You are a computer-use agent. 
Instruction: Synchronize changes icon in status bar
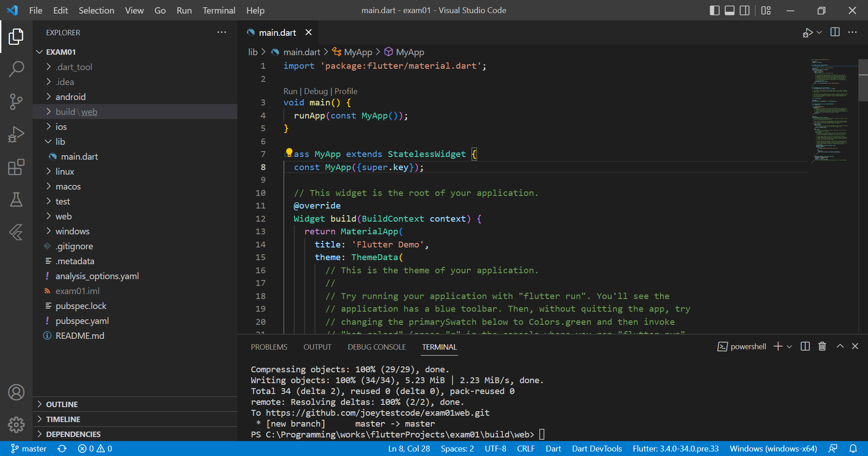(x=62, y=449)
